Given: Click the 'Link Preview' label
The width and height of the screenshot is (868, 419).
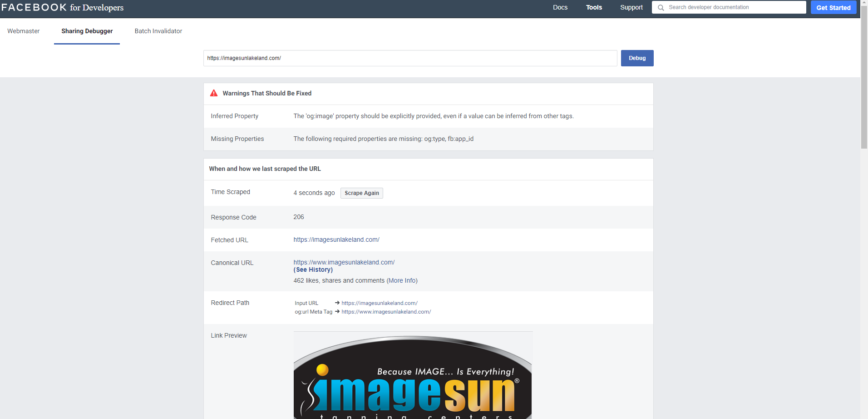Looking at the screenshot, I should (x=229, y=335).
